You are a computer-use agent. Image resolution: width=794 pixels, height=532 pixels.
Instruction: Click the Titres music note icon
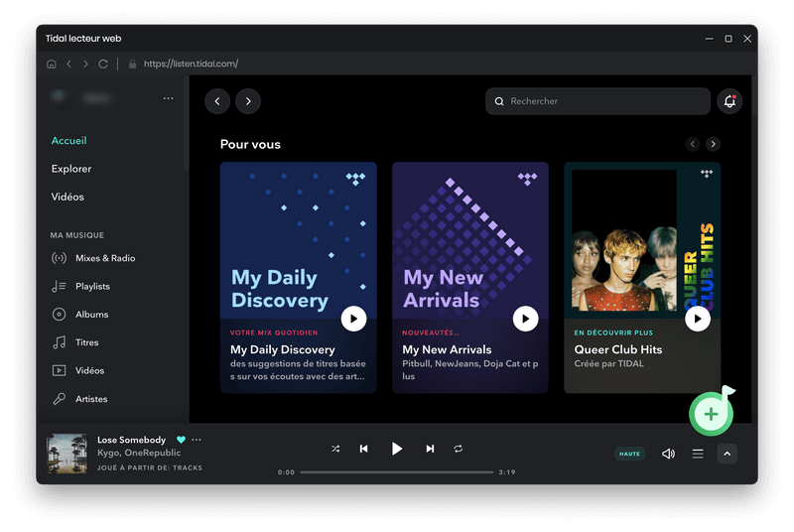(59, 342)
